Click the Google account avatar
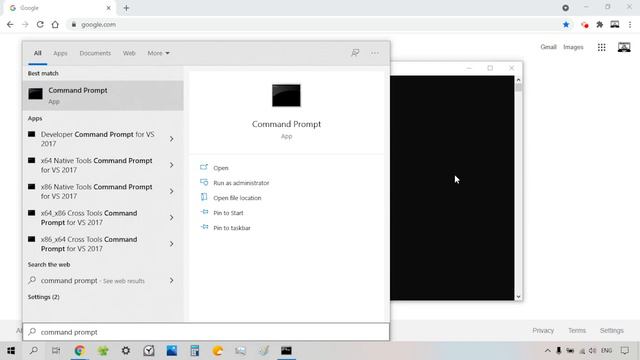The image size is (640, 360). click(x=624, y=47)
